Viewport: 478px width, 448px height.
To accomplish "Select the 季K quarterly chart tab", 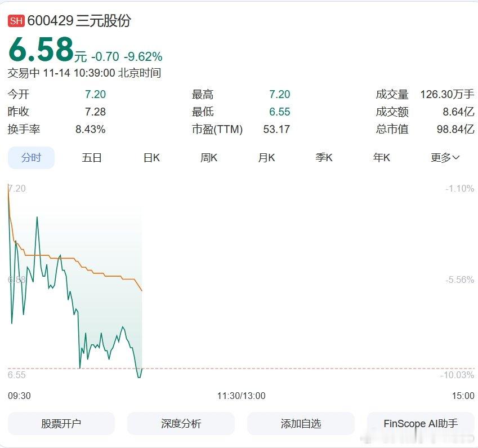I will click(324, 158).
